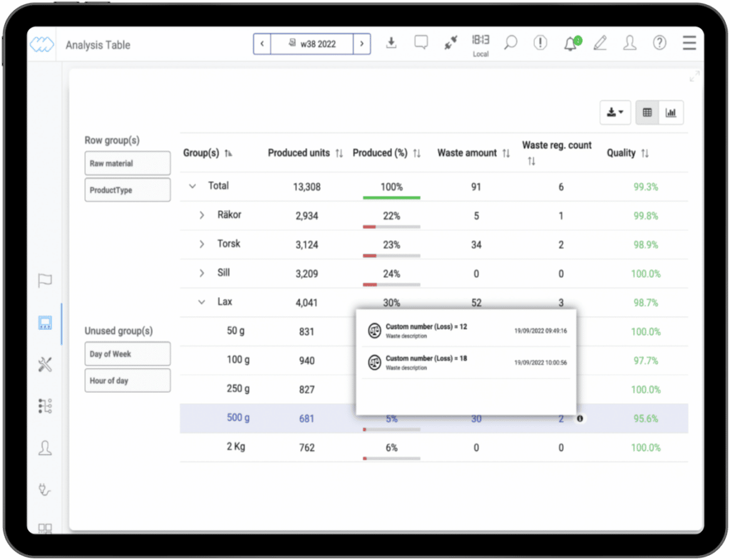Activate table view mode
Screen dimensions: 730x560
646,112
